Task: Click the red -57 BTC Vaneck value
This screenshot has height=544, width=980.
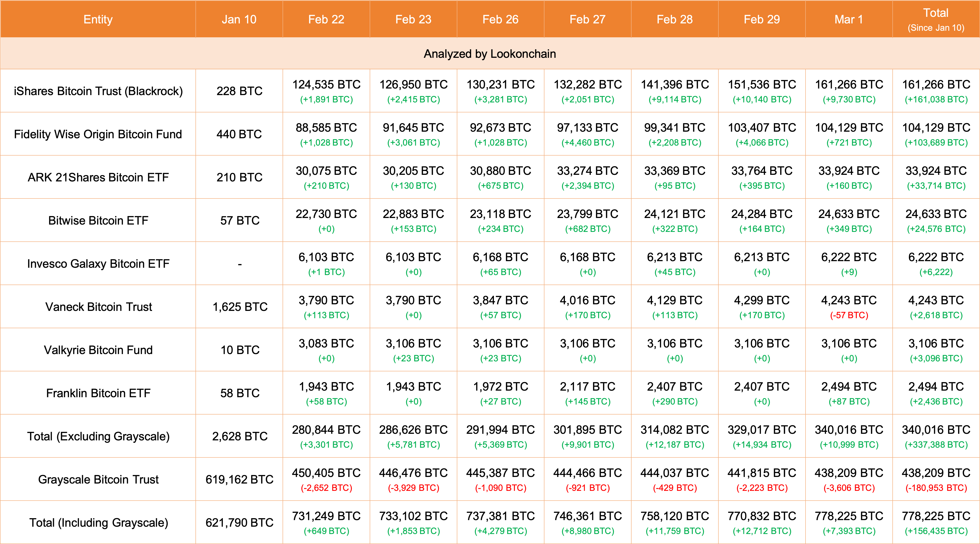Action: 849,315
